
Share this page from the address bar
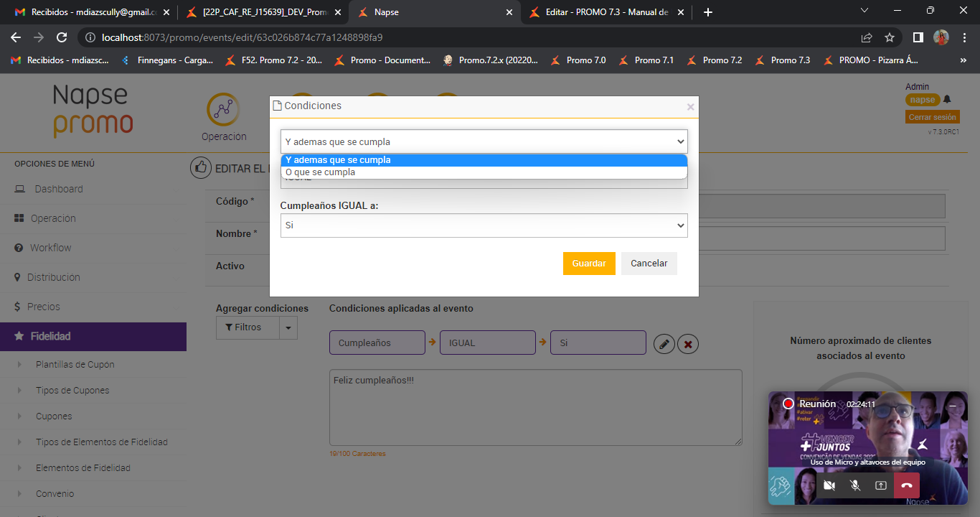click(x=867, y=37)
